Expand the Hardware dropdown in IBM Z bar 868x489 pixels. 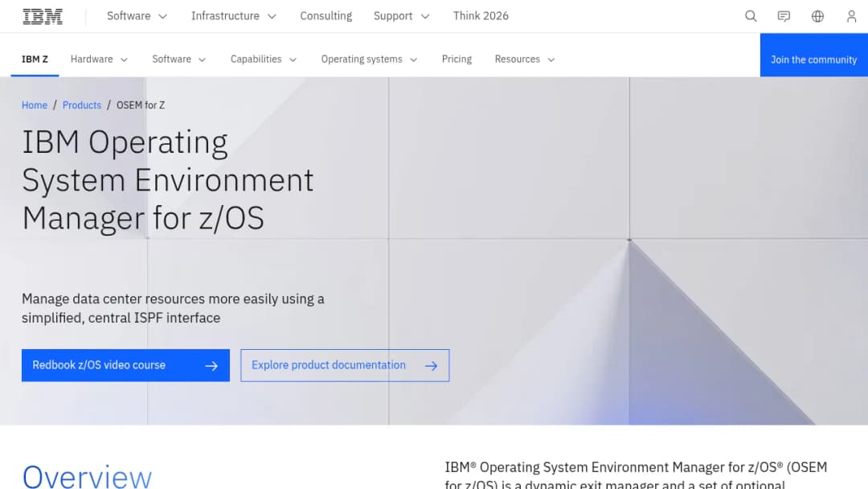pyautogui.click(x=99, y=60)
